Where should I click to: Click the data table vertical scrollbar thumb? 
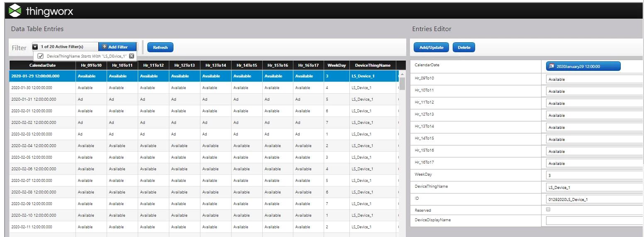(x=402, y=83)
